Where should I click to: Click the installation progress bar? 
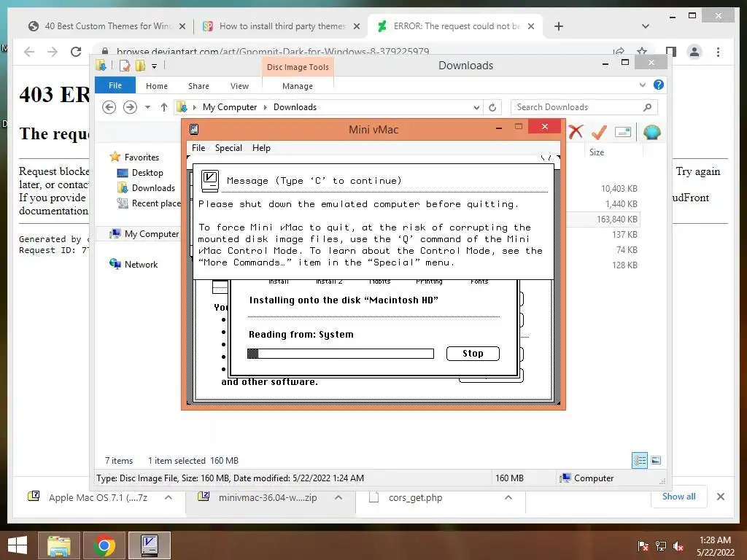point(340,354)
